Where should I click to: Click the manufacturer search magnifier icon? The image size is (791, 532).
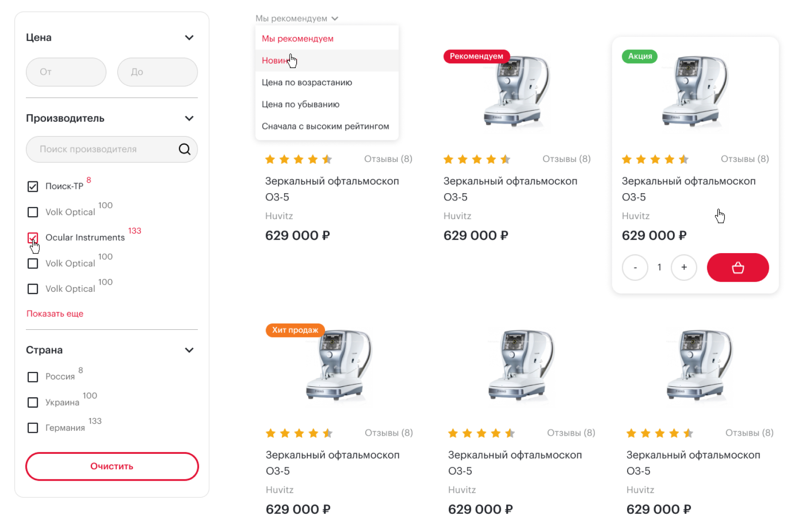pos(185,149)
